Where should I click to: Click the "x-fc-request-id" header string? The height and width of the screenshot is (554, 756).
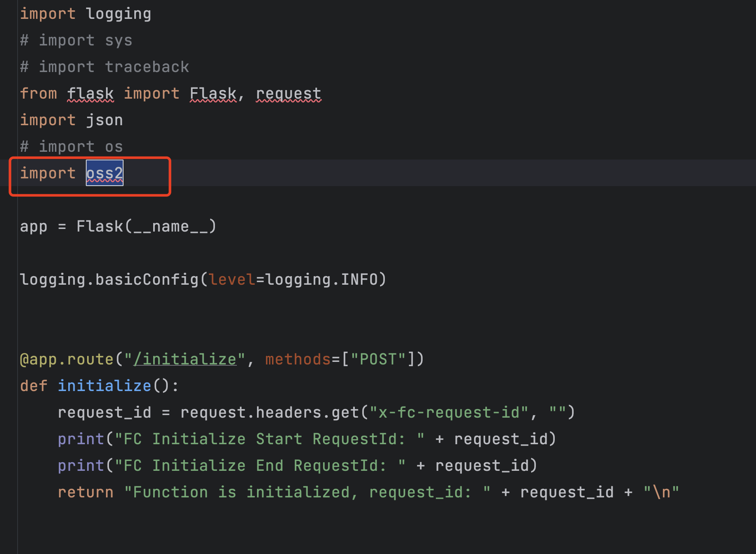click(449, 412)
